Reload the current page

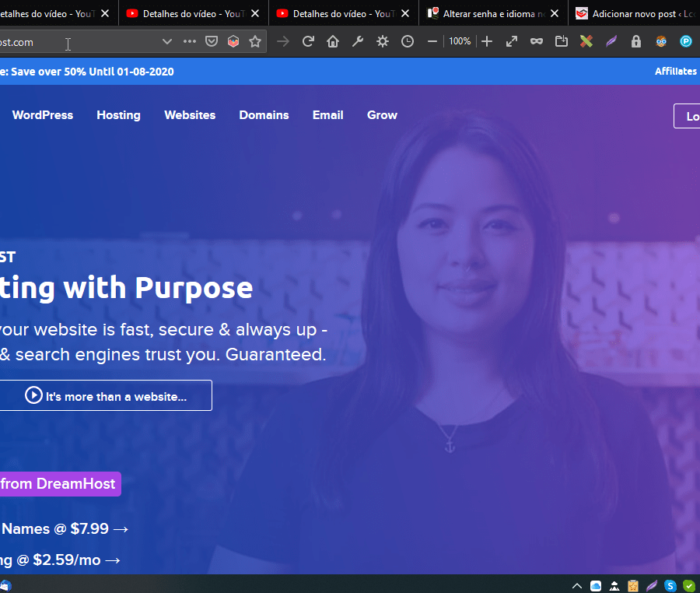308,41
